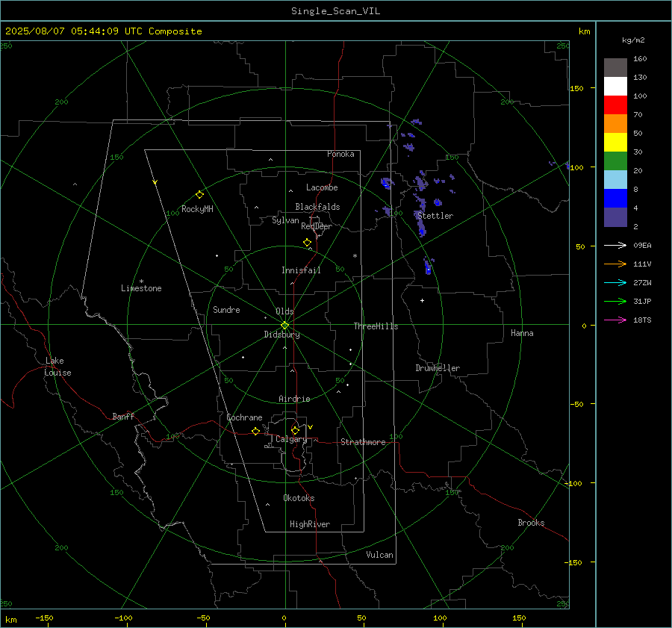Click the Airdrie city label
Viewport: 672px width, 628px height.
click(x=294, y=399)
